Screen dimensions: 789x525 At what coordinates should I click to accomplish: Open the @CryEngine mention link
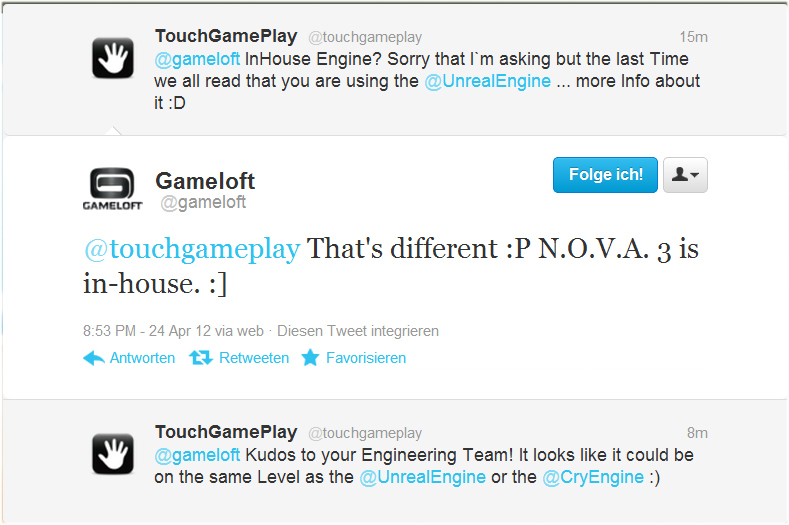click(x=593, y=477)
